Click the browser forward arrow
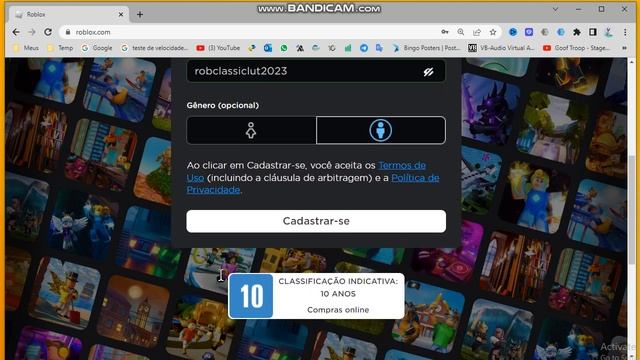The image size is (640, 360). pos(32,32)
